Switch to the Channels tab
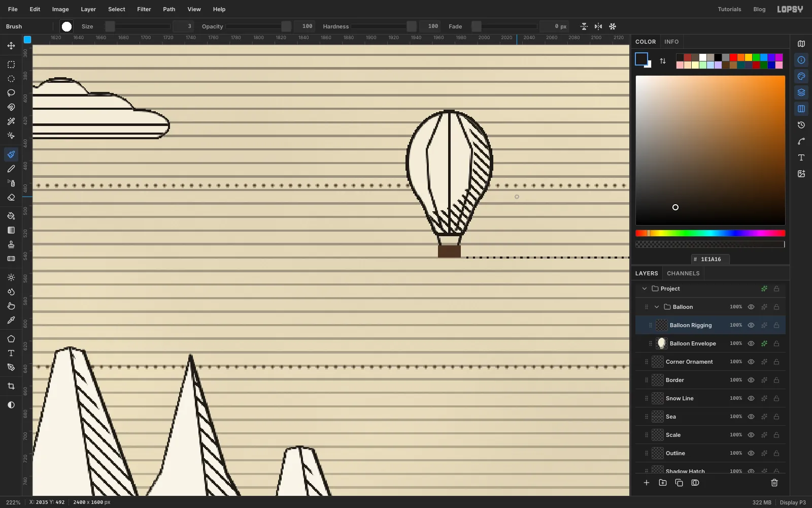 tap(683, 273)
